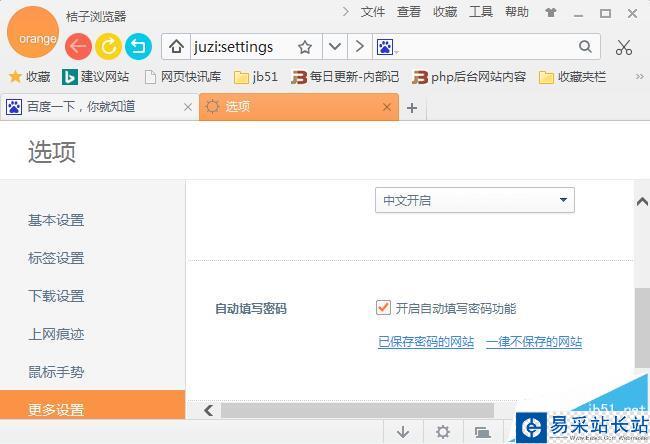The height and width of the screenshot is (444, 650).
Task: Click the vertical scrollbar thumb
Action: click(x=642, y=328)
